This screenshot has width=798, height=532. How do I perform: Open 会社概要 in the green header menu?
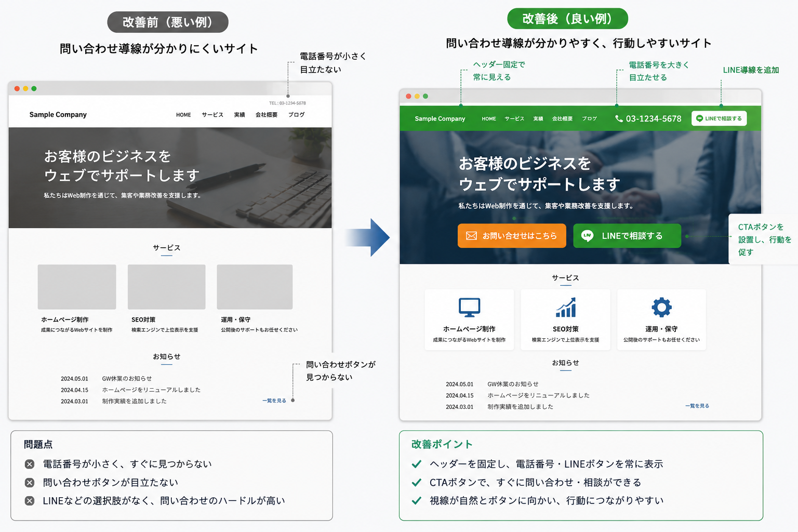pos(563,119)
